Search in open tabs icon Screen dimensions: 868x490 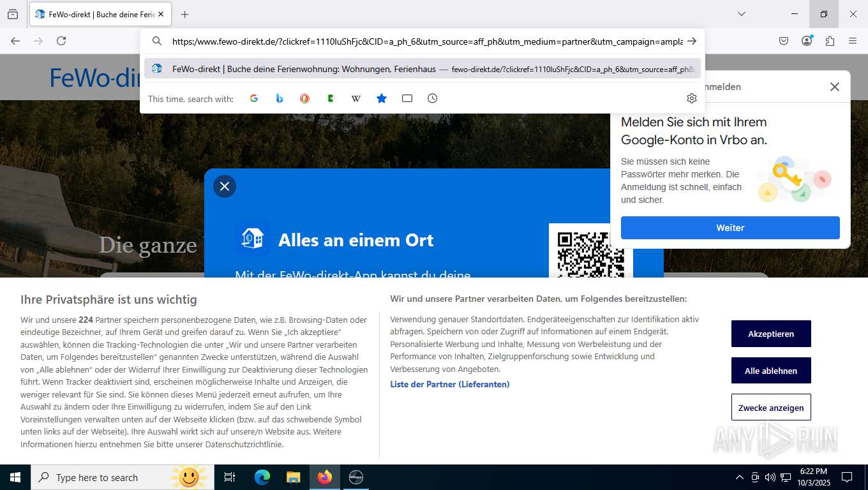(x=407, y=98)
